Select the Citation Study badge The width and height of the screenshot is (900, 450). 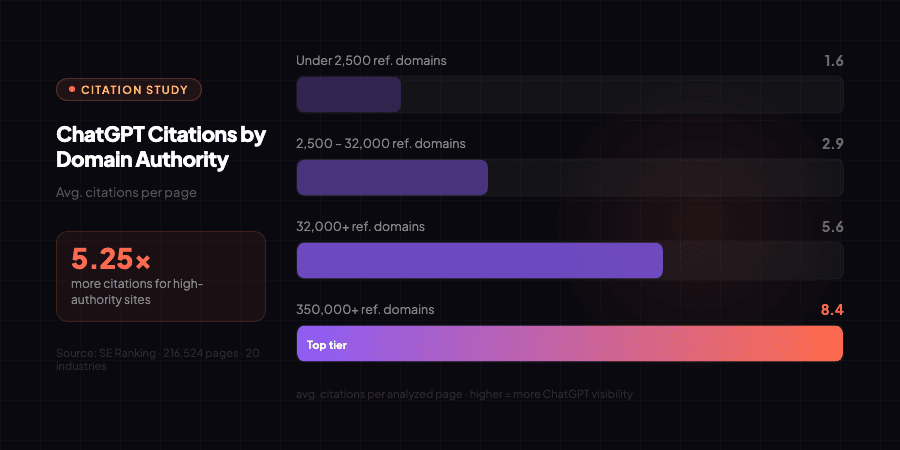(x=129, y=90)
